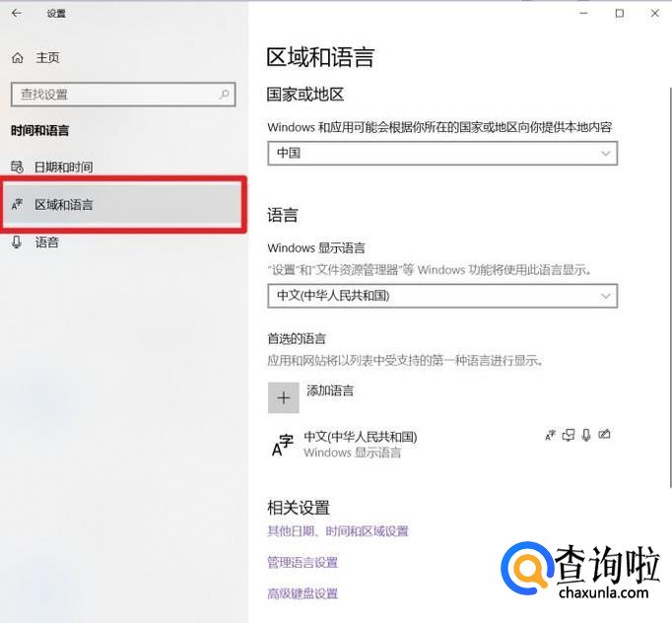Click the 国家或地区 heading
The width and height of the screenshot is (672, 623).
305,95
